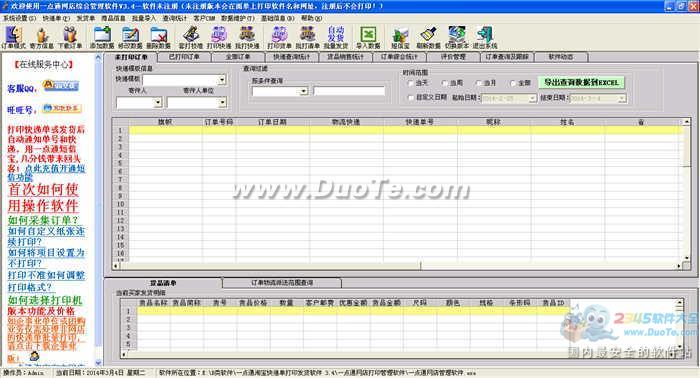
Task: Expand the 快递模板 dropdown
Action: 222,80
